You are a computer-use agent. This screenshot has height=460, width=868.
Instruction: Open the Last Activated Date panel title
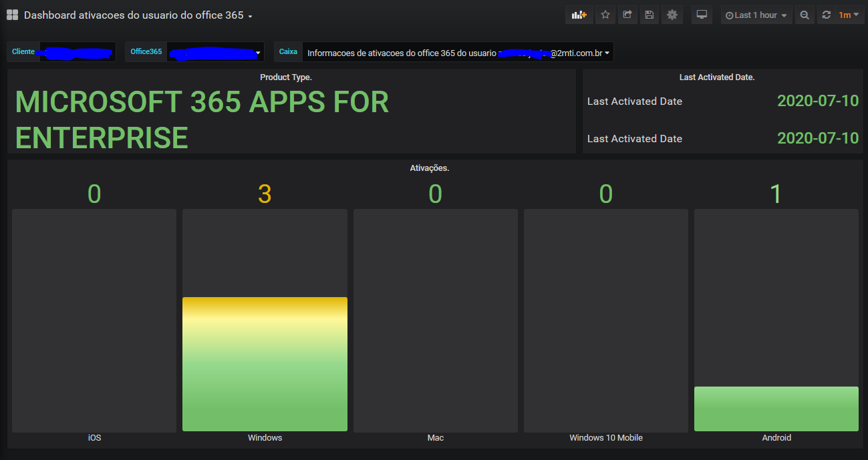[x=716, y=77]
